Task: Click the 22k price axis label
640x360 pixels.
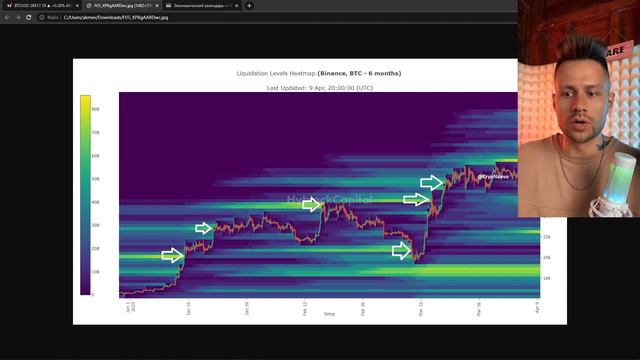Action: (547, 237)
